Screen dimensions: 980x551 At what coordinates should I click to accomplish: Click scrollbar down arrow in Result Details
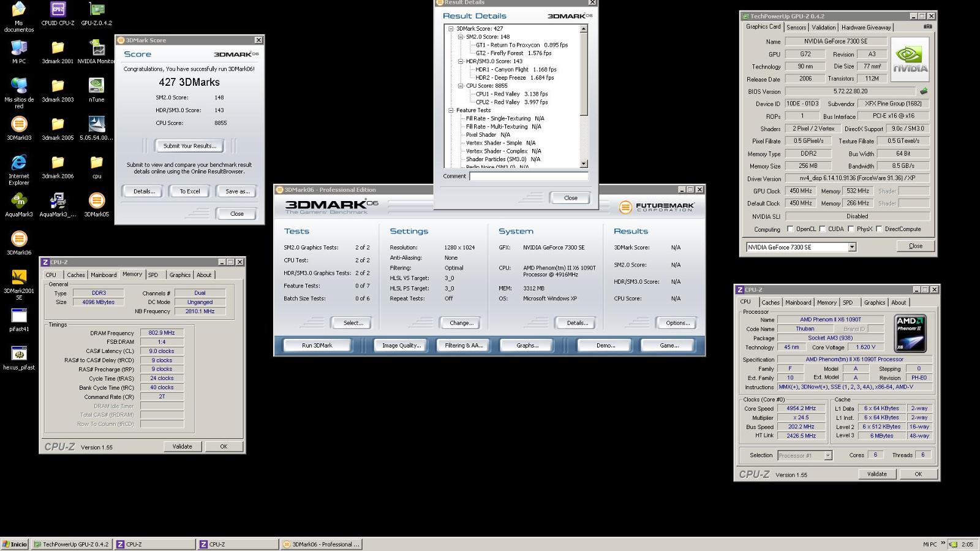pyautogui.click(x=583, y=164)
